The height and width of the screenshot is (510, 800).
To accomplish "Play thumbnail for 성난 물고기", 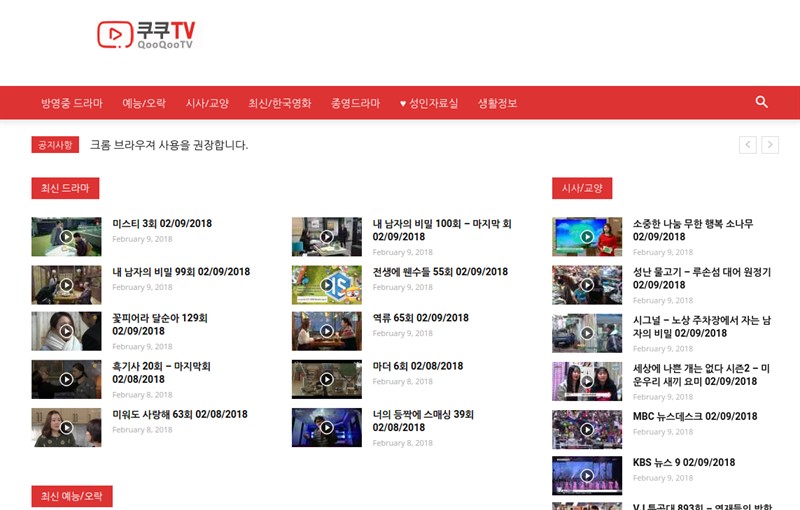I will coord(587,285).
